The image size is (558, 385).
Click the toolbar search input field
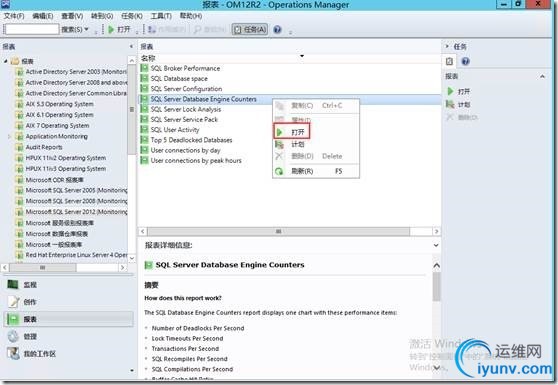(32, 29)
